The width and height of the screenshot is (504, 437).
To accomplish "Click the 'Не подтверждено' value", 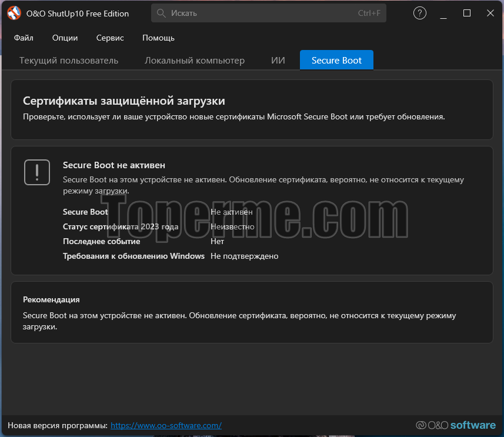I will point(244,256).
